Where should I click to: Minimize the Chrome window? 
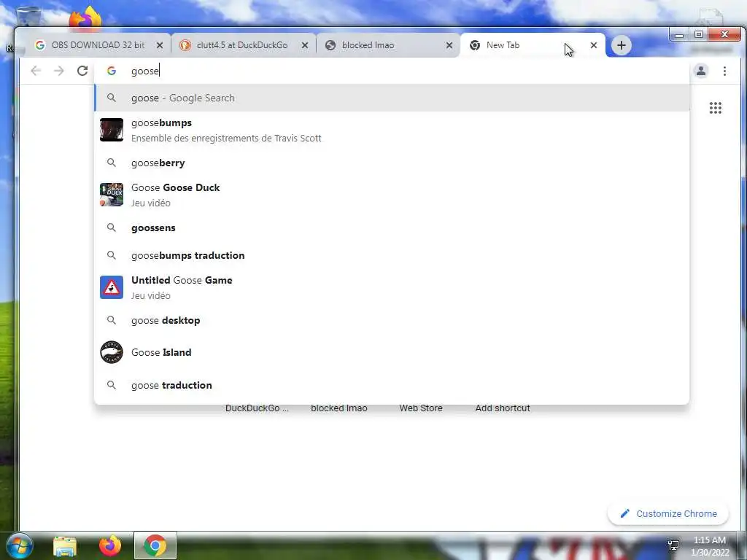[x=679, y=34]
